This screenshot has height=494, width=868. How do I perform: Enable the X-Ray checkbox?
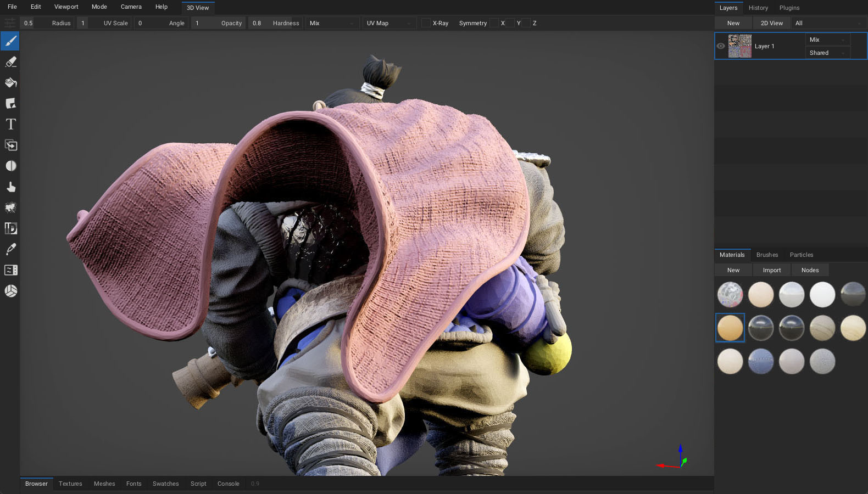(426, 23)
